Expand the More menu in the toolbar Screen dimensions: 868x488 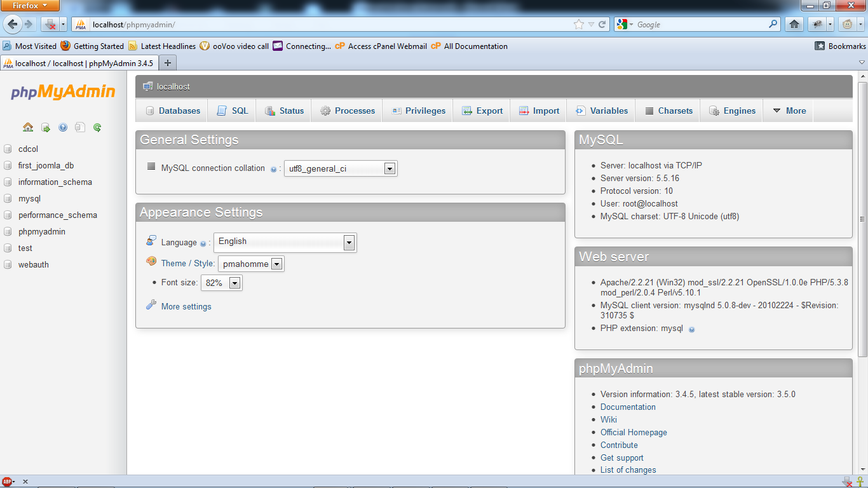[x=788, y=110]
